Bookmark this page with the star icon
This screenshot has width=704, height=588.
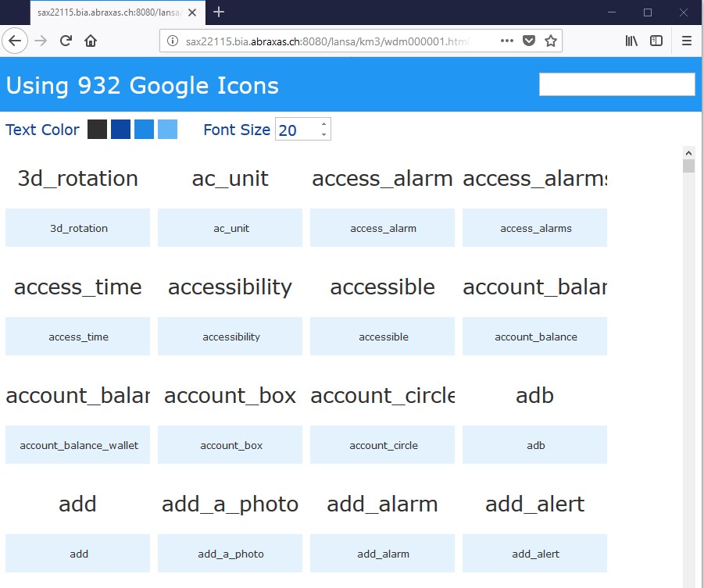[551, 41]
